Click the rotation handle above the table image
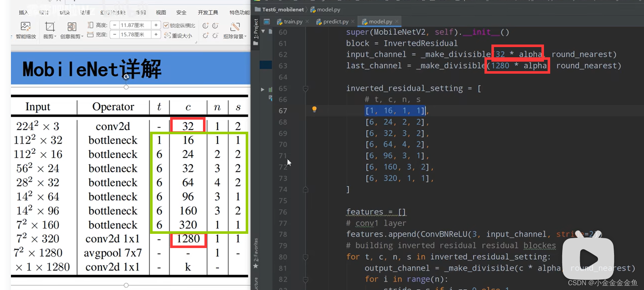 click(126, 77)
